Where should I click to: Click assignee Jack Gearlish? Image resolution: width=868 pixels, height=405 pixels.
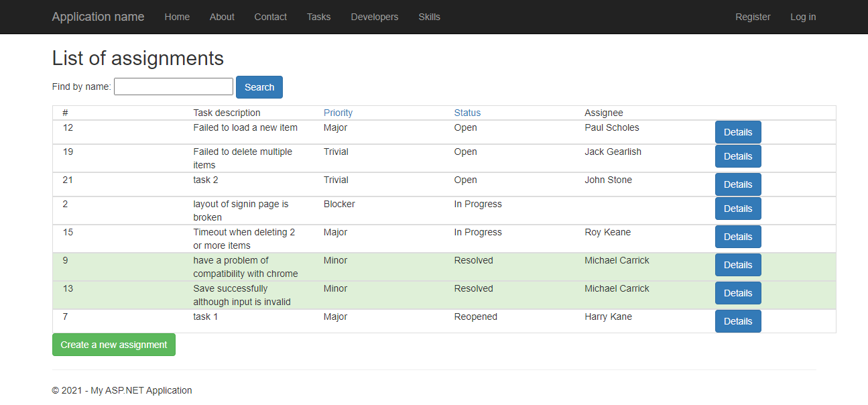pyautogui.click(x=613, y=152)
